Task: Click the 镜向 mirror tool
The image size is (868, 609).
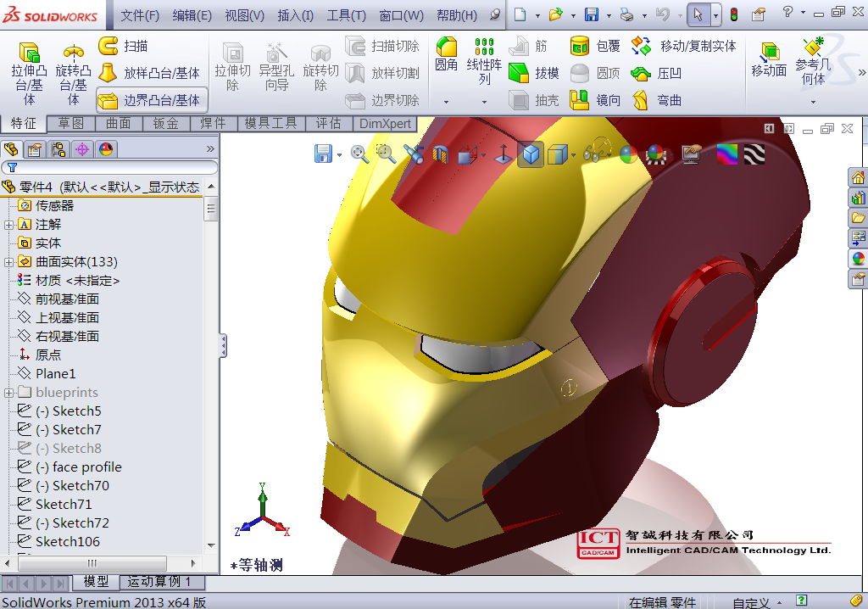Action: pos(595,100)
